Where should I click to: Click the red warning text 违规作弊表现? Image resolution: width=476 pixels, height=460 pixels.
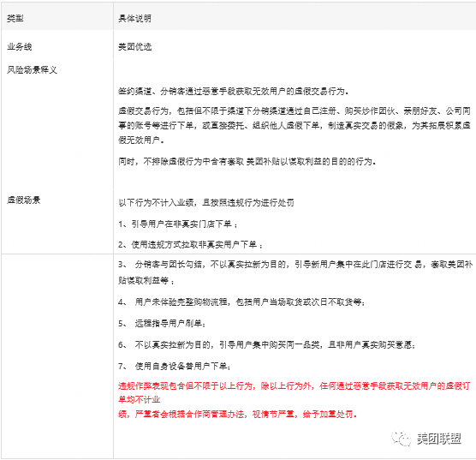[295, 392]
